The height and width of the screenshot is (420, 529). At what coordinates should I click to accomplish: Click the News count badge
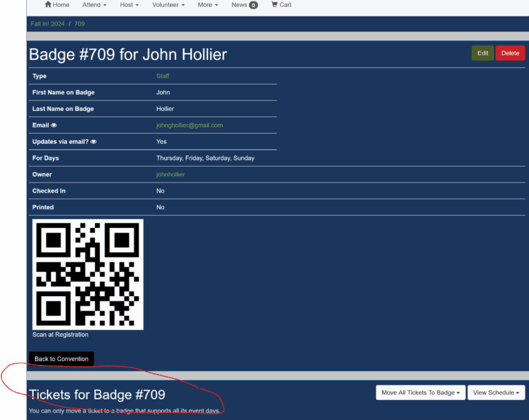tap(253, 5)
